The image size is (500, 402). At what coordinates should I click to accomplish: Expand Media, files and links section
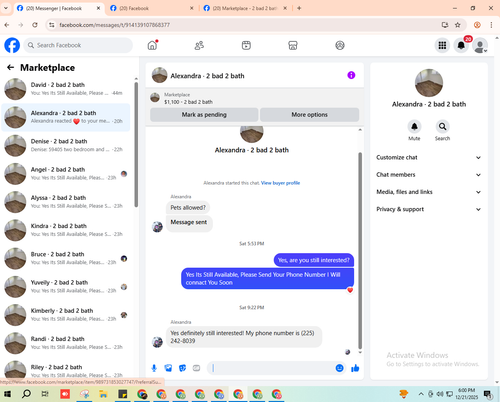[429, 192]
